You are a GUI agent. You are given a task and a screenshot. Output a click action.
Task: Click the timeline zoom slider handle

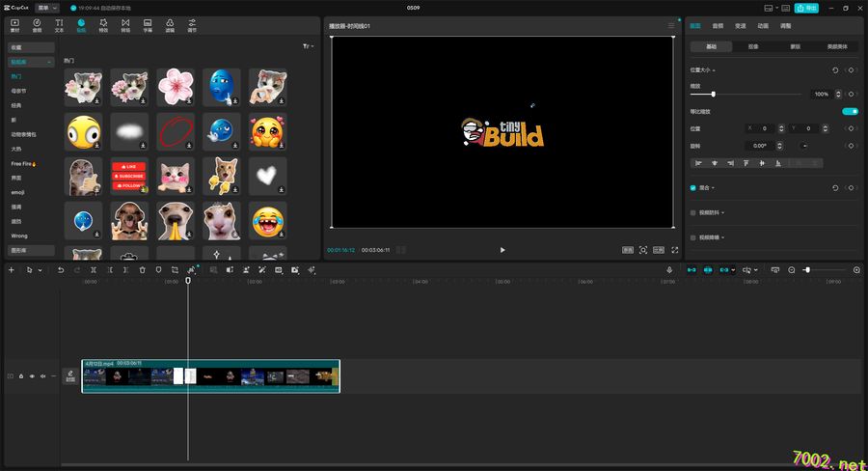807,270
